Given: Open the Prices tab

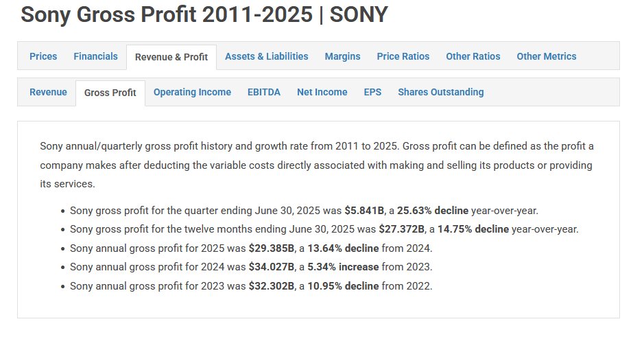Looking at the screenshot, I should point(43,56).
